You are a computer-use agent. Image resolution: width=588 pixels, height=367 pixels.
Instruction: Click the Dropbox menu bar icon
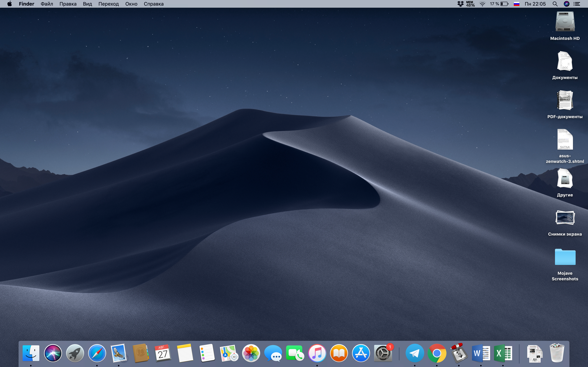[460, 4]
